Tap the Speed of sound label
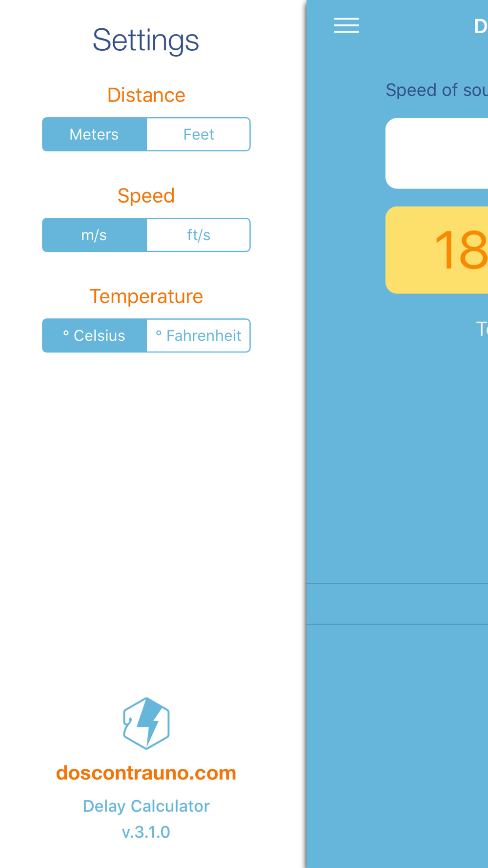This screenshot has height=868, width=488. pos(437,90)
